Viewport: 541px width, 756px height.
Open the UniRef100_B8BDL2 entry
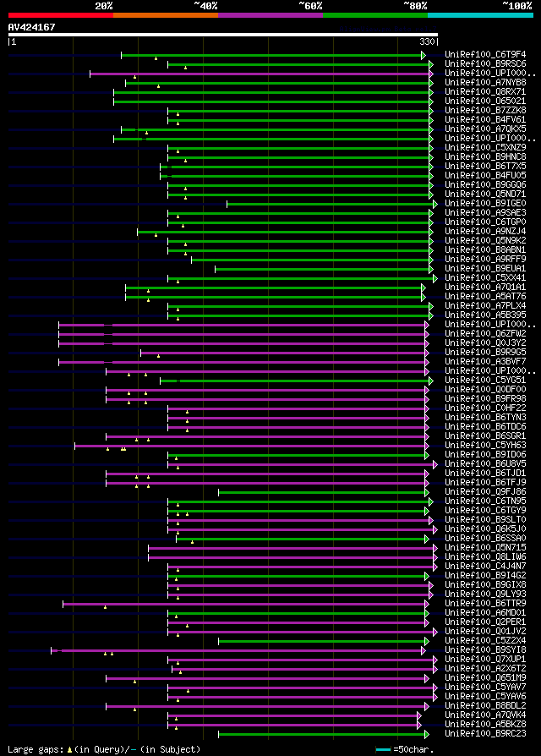[485, 706]
